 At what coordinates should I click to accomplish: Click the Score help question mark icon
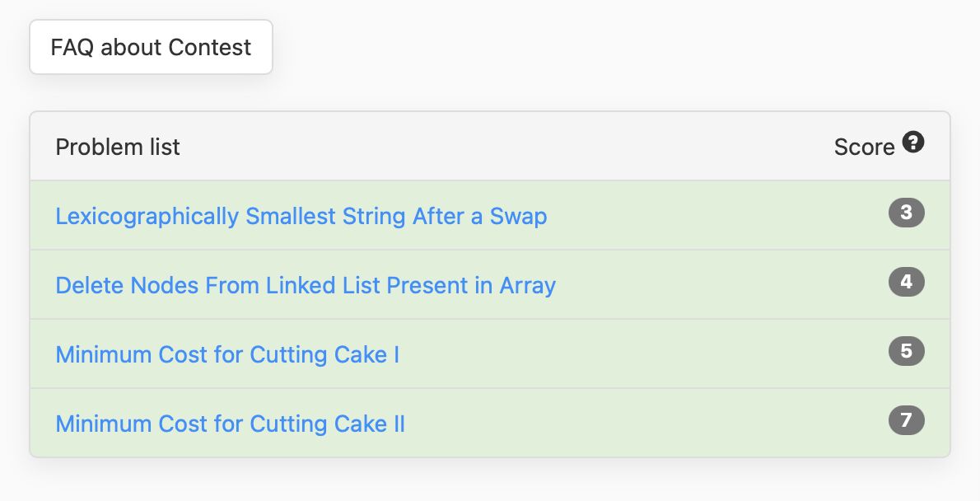pos(913,142)
